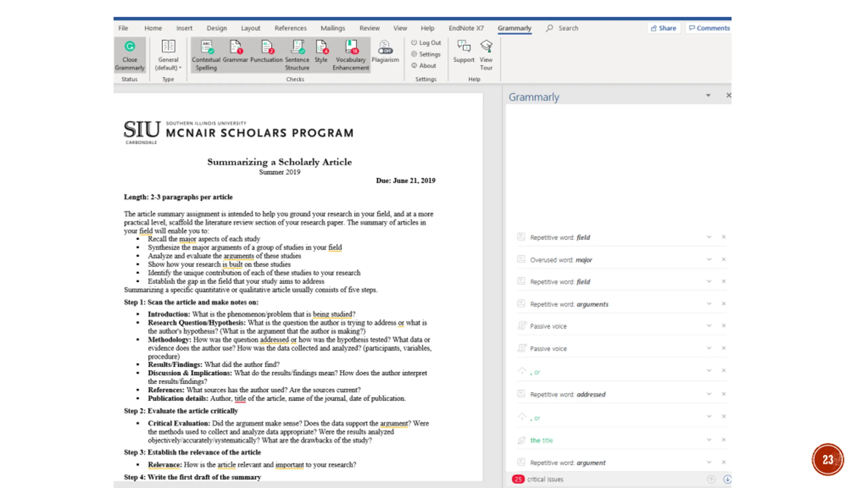
Task: Expand the 'Overused word: major' card
Action: click(709, 260)
